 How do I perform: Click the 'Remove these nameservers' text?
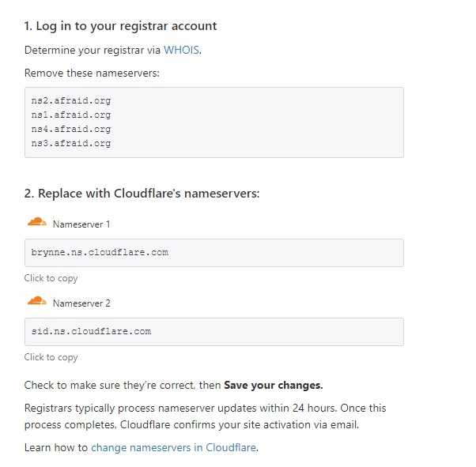point(92,73)
